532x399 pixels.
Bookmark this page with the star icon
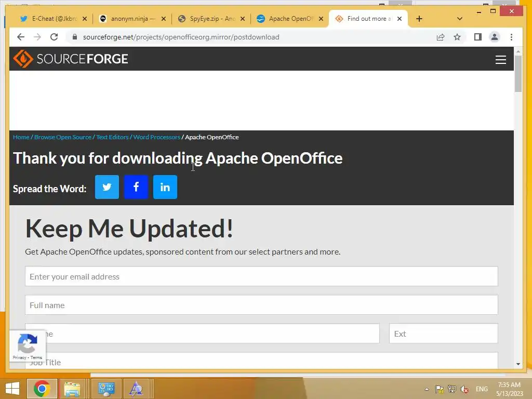pos(457,37)
